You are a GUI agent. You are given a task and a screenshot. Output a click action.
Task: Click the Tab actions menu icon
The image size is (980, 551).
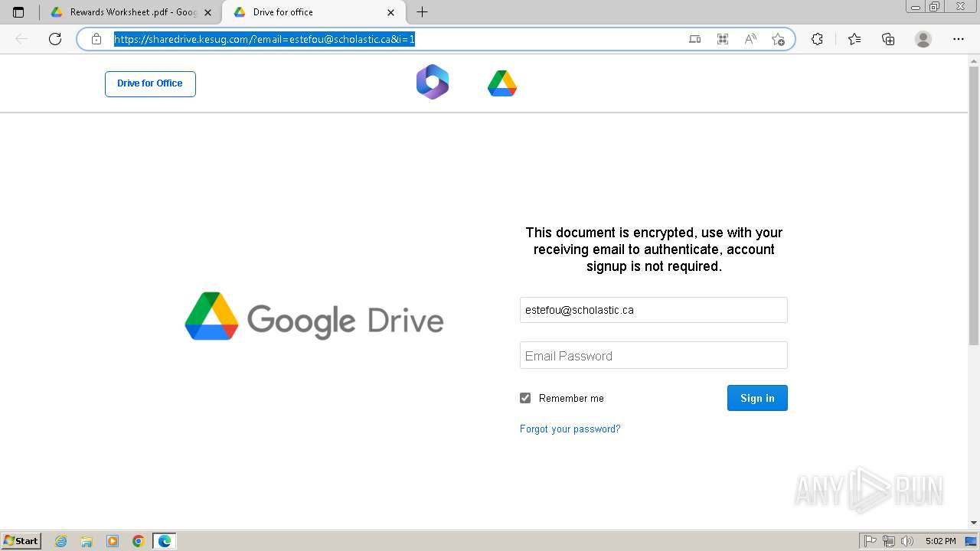[18, 12]
